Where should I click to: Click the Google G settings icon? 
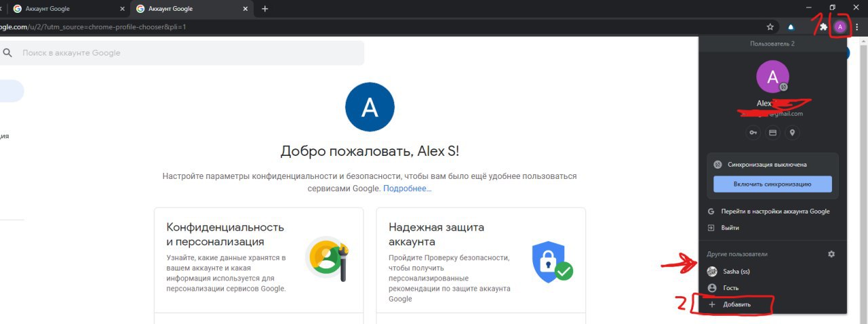coord(711,211)
